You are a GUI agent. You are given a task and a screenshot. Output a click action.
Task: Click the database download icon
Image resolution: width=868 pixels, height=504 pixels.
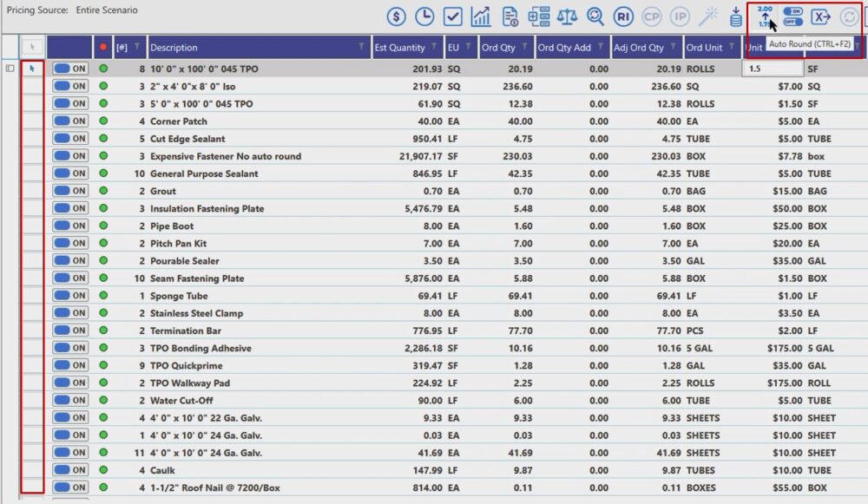(736, 16)
